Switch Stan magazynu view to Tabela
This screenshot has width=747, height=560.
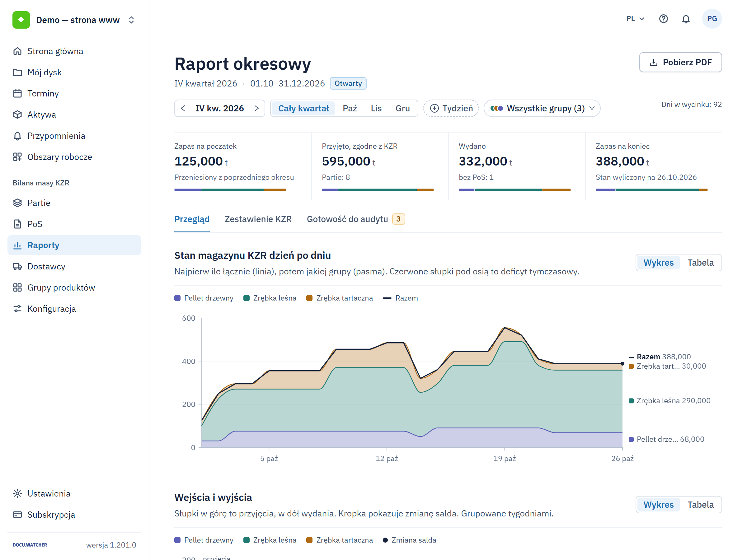pyautogui.click(x=700, y=263)
